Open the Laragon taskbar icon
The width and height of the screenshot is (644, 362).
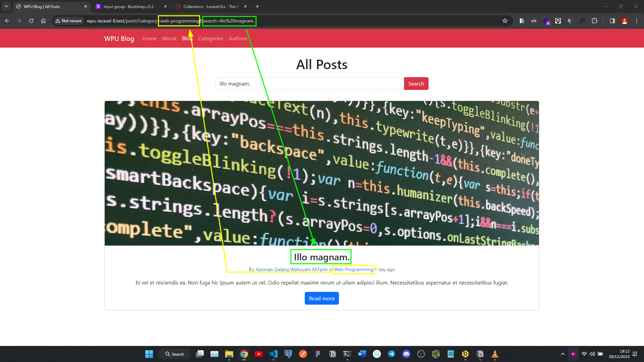pyautogui.click(x=436, y=354)
